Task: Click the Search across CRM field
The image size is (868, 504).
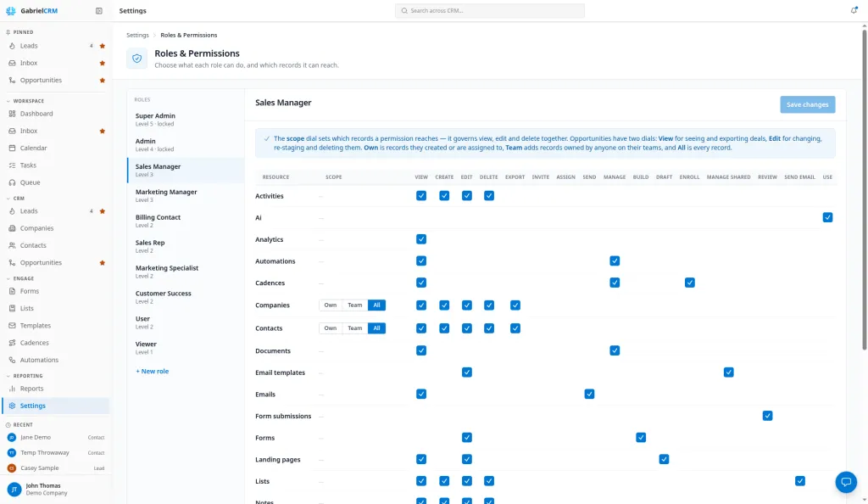Action: click(x=490, y=10)
